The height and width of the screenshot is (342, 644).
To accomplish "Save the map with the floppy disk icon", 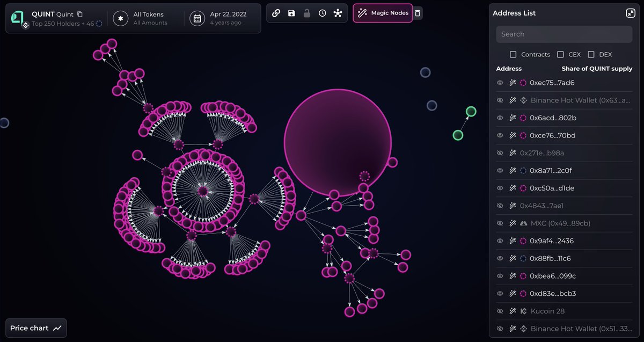I will (x=291, y=13).
